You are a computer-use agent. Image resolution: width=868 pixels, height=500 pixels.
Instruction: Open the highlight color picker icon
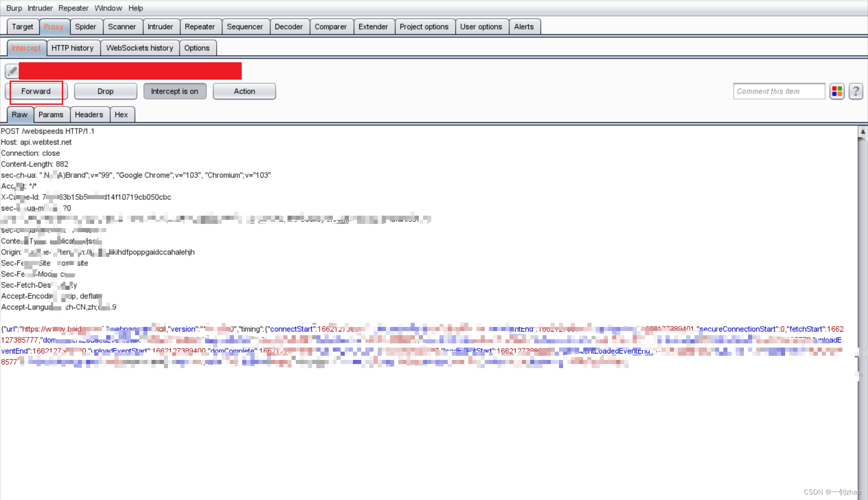(837, 91)
